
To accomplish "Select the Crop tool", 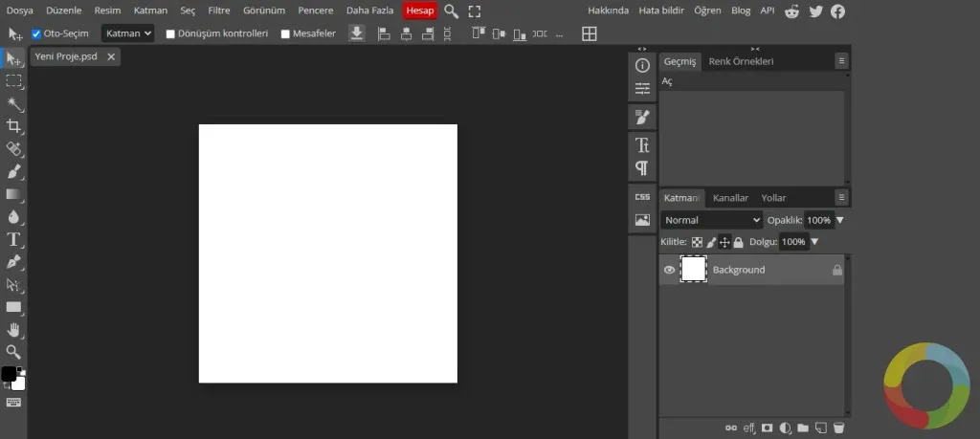I will [x=13, y=126].
